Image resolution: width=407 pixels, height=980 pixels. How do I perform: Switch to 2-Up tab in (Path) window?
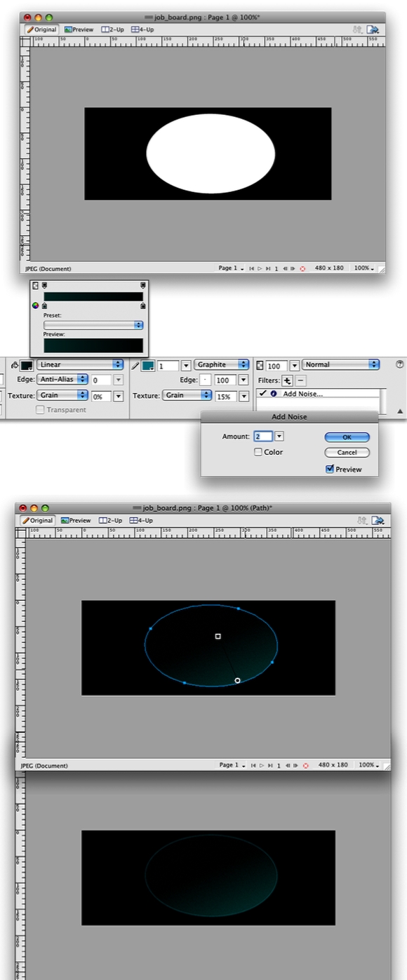click(x=111, y=520)
